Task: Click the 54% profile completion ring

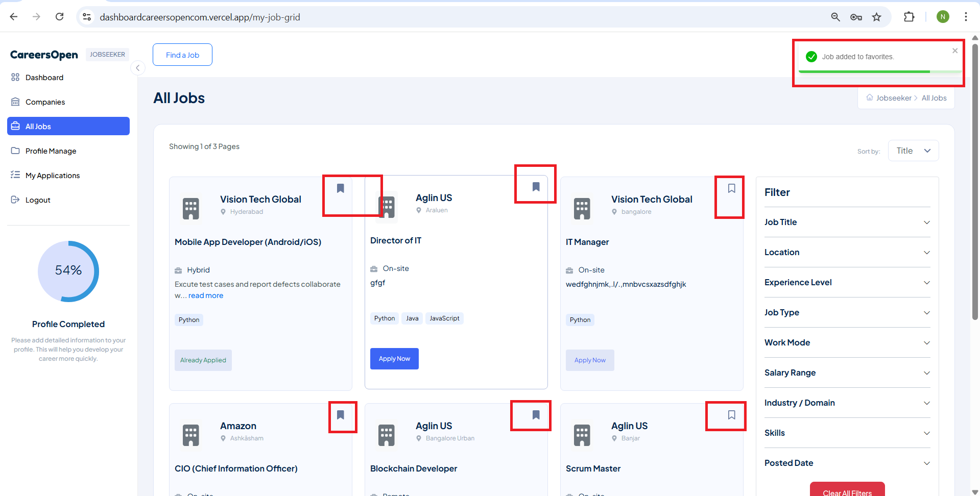Action: coord(68,271)
